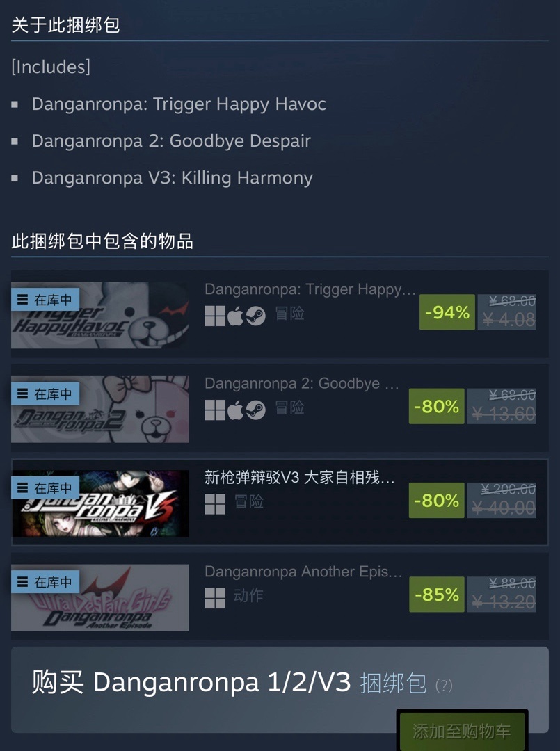The width and height of the screenshot is (560, 751).
Task: Click SteamOS icon on Danganronpa 2 row
Action: click(x=256, y=410)
